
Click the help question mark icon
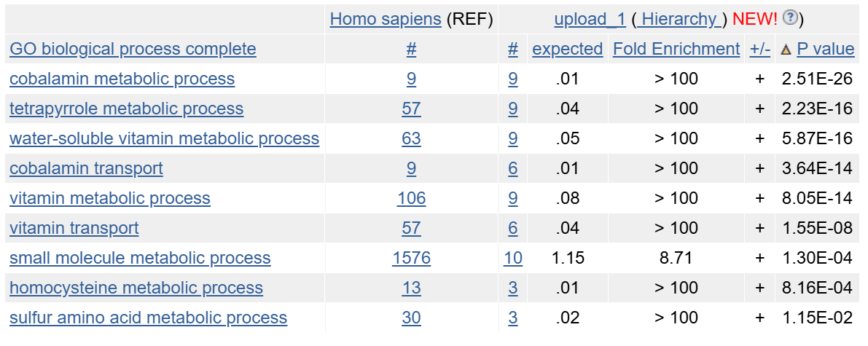[790, 18]
